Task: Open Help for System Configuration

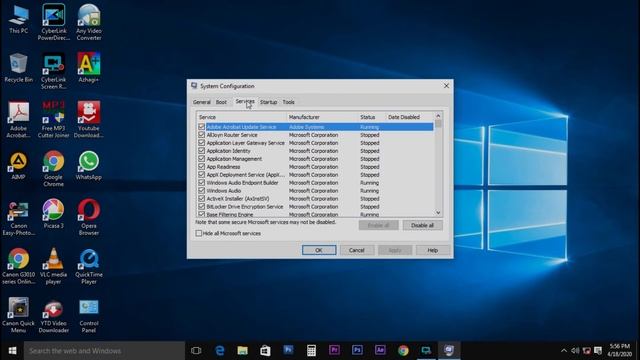Action: (433, 250)
